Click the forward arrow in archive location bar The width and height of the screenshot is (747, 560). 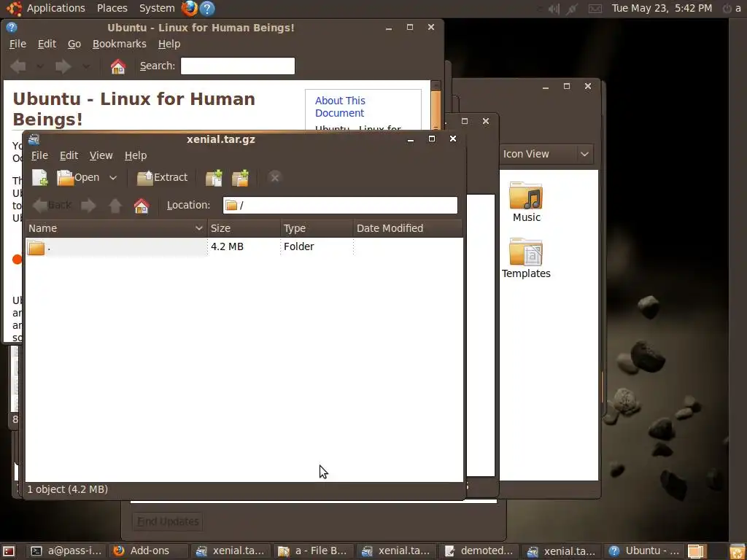(x=88, y=205)
